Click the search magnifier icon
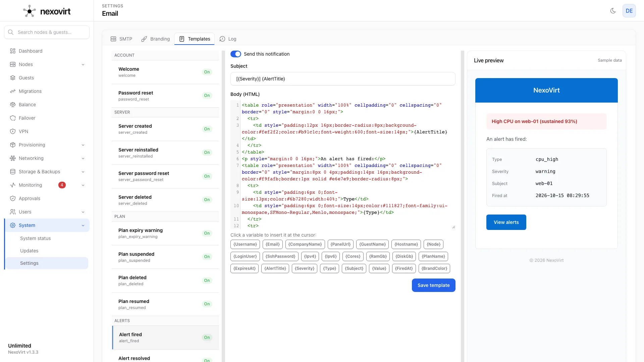Viewport: 644px width, 362px height. click(11, 32)
